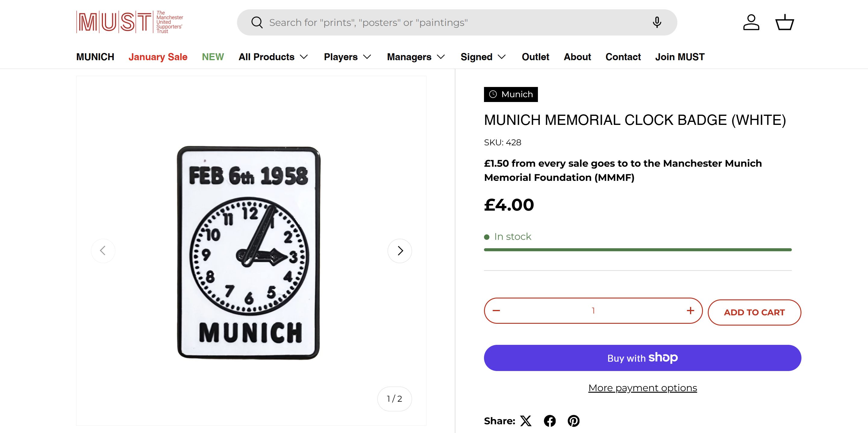
Task: Share product on Facebook
Action: [x=550, y=421]
